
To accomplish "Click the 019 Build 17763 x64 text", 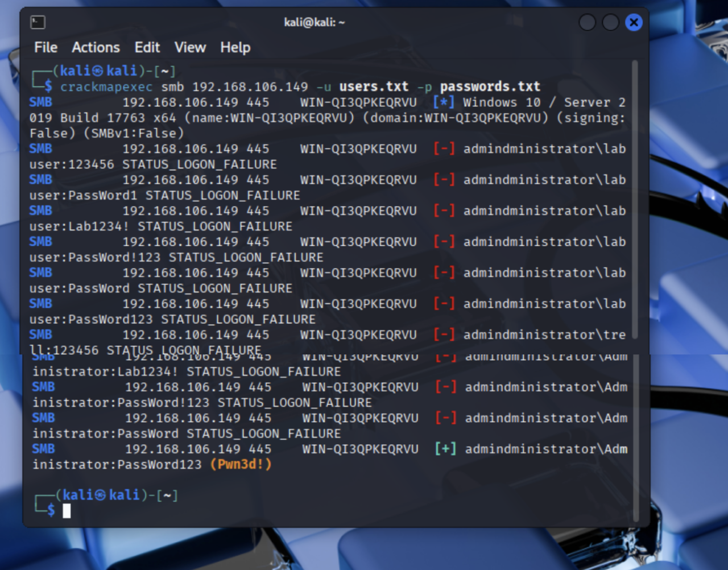I will (102, 118).
